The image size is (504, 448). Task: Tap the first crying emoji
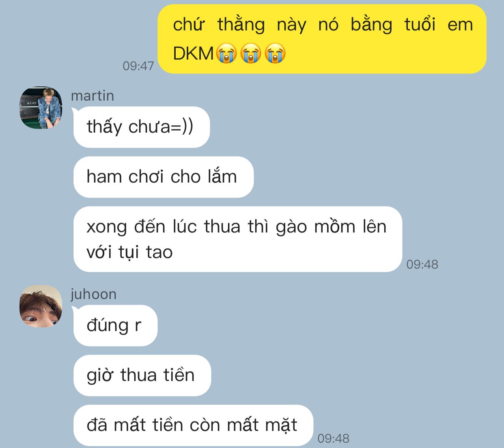coord(226,53)
